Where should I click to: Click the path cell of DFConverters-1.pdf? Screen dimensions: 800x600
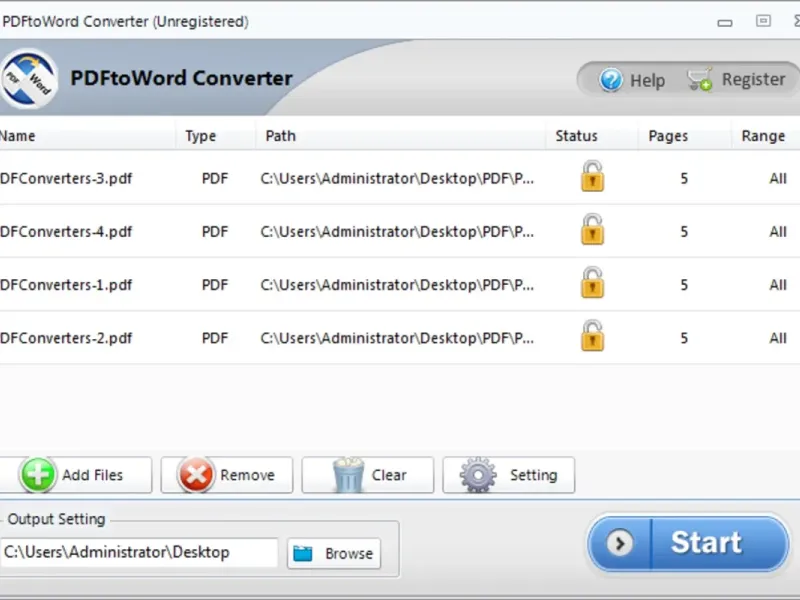397,285
